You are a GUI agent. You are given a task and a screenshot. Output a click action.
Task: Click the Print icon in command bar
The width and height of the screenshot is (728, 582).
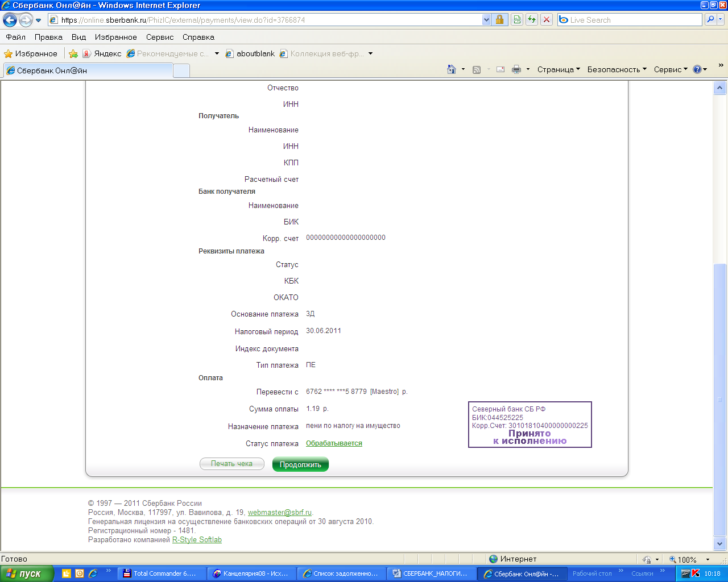click(x=516, y=69)
